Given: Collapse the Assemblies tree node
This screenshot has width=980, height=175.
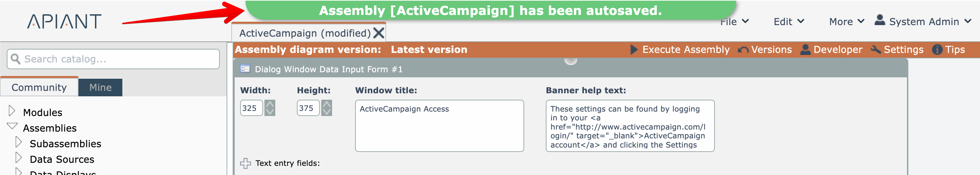Looking at the screenshot, I should point(12,126).
